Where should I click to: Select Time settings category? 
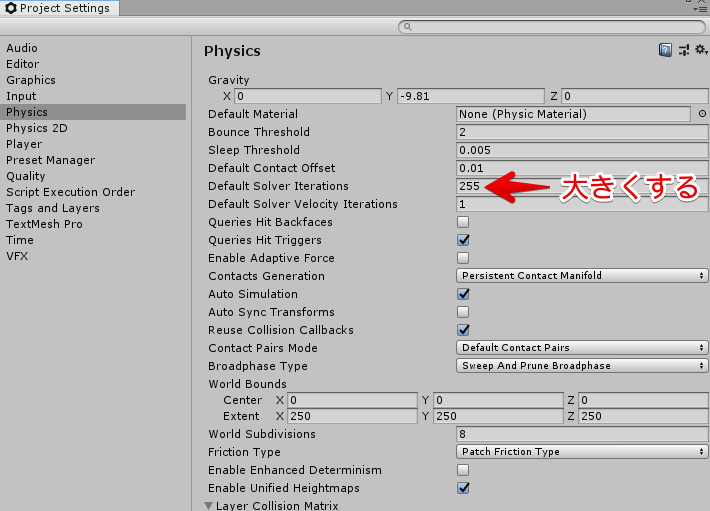pyautogui.click(x=93, y=240)
